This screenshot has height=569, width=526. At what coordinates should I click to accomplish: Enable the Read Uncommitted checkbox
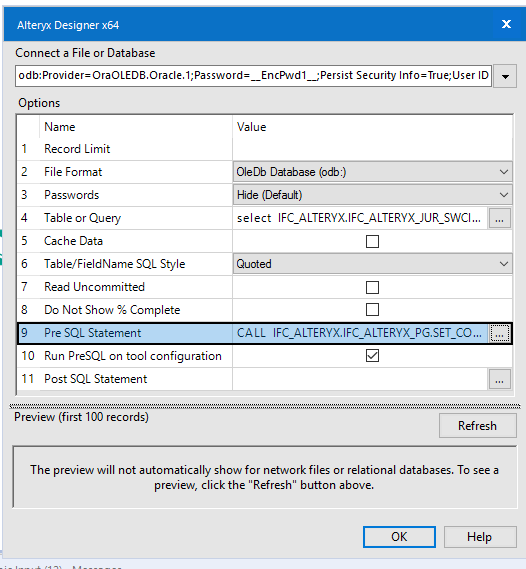point(372,287)
